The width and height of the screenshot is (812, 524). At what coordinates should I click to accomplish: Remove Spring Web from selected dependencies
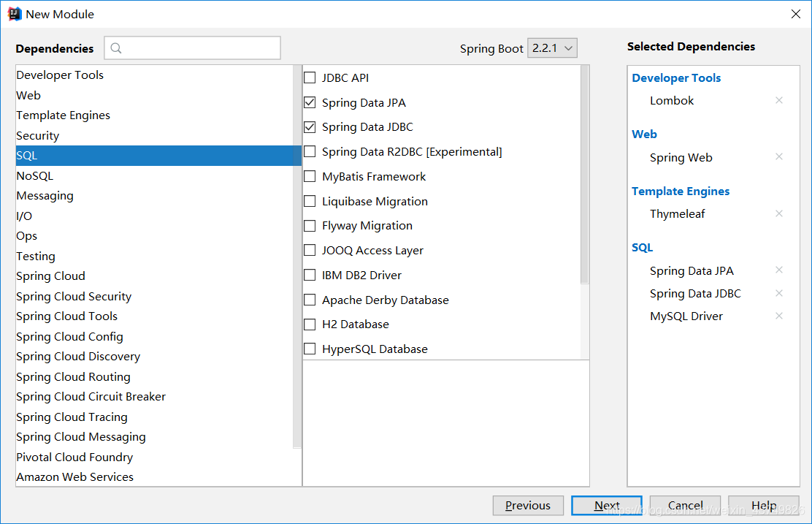coord(779,156)
